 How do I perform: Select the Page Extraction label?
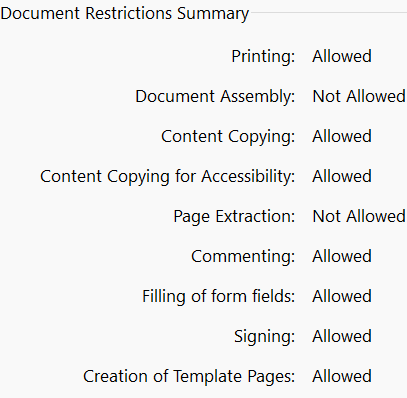point(234,217)
